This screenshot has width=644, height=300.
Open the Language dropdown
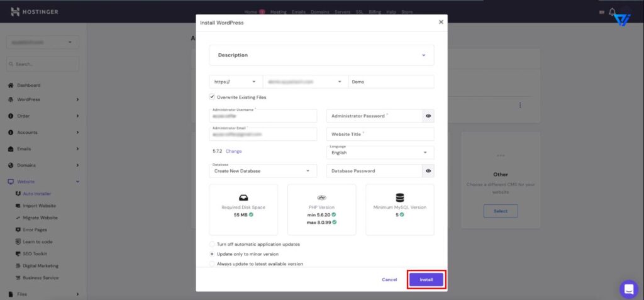tap(380, 152)
